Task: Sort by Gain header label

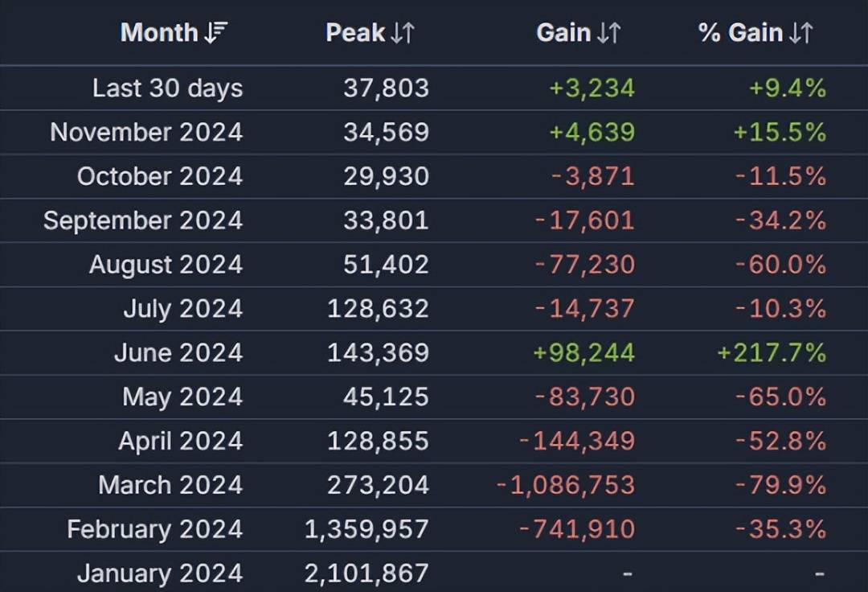Action: 563,33
